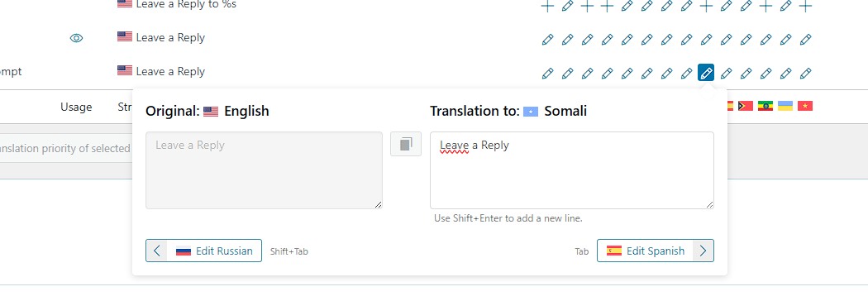Click the first pencil icon in eye-icon row

pyautogui.click(x=547, y=40)
